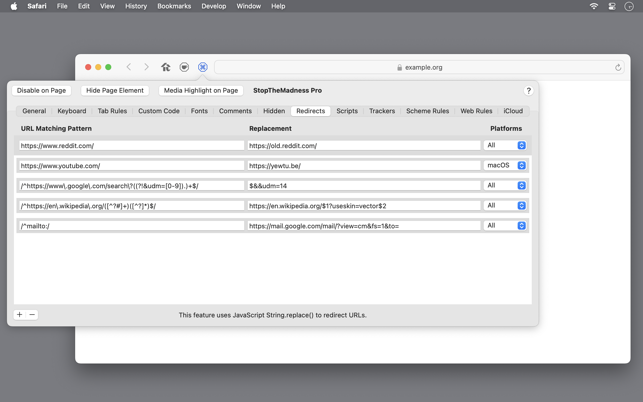This screenshot has height=402, width=643.
Task: Open the question mark help button
Action: (529, 91)
